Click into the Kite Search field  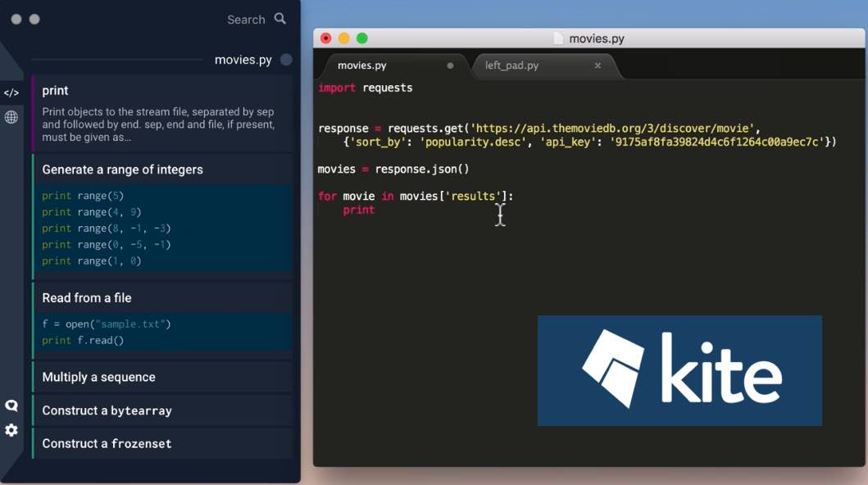[x=246, y=20]
